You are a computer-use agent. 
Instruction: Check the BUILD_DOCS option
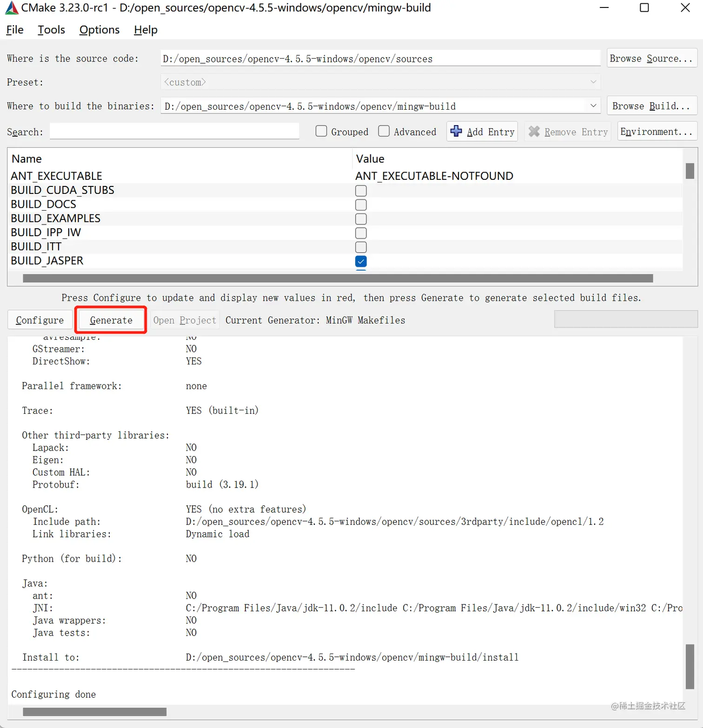point(361,205)
